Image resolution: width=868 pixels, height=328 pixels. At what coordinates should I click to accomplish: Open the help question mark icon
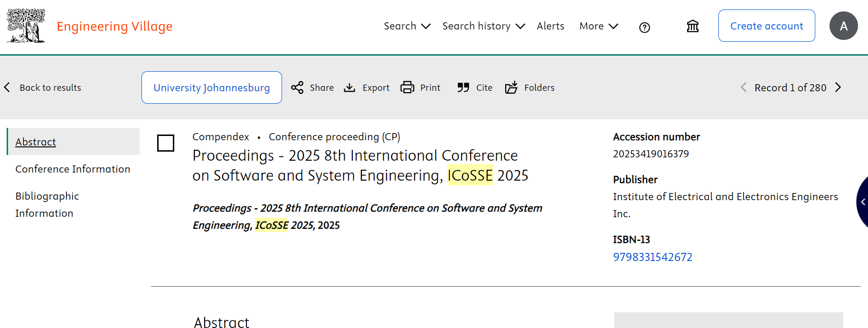644,28
